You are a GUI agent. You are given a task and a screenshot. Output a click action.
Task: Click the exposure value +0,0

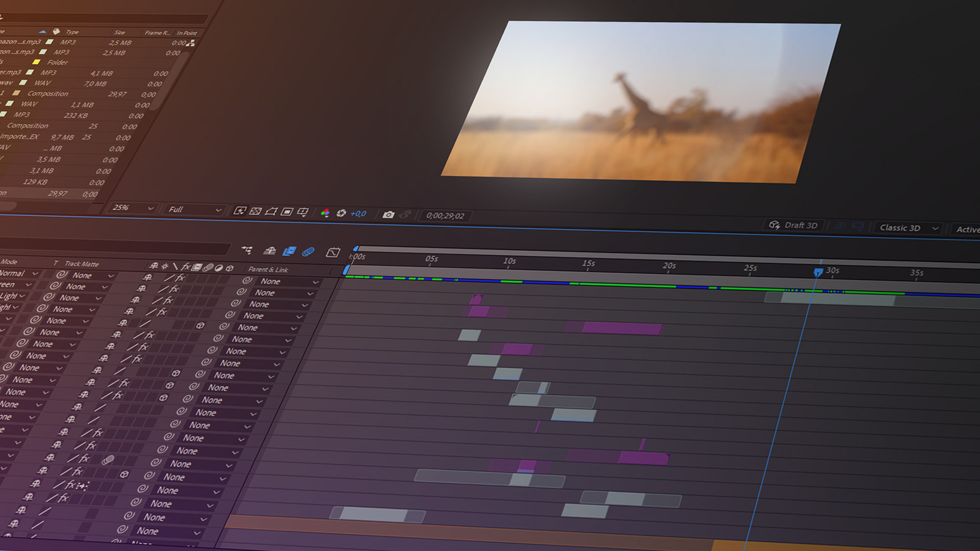(358, 214)
